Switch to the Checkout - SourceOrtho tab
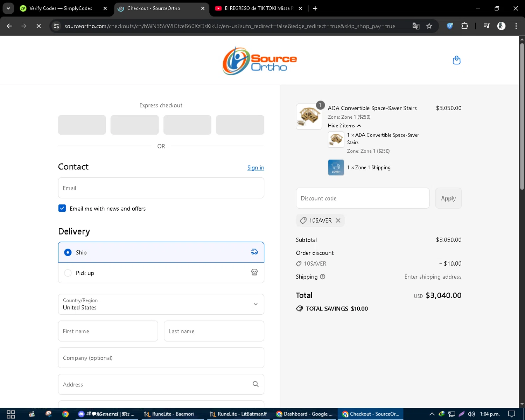 point(154,8)
